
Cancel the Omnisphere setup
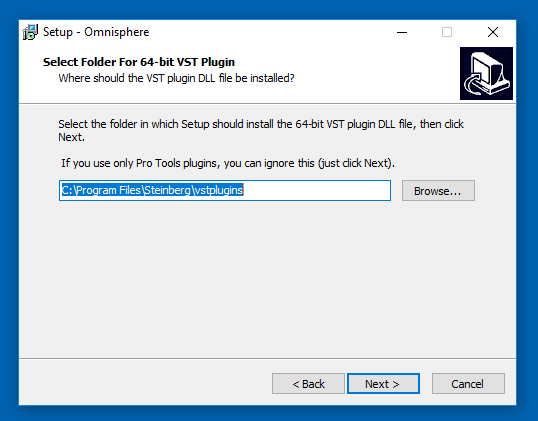coord(468,384)
